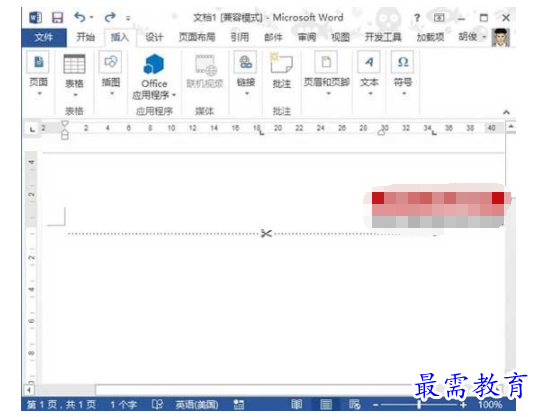Switch to the 设计 (Design) tab

click(x=154, y=37)
